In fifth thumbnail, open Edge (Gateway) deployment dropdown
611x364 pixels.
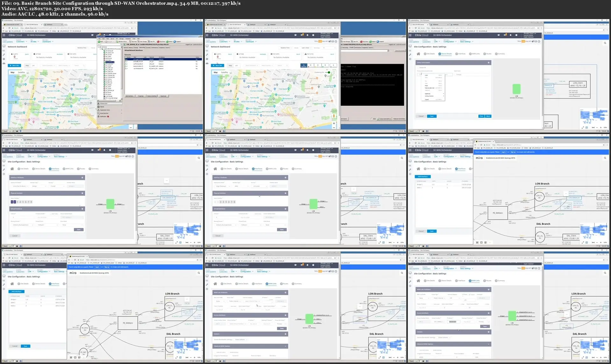[x=222, y=186]
